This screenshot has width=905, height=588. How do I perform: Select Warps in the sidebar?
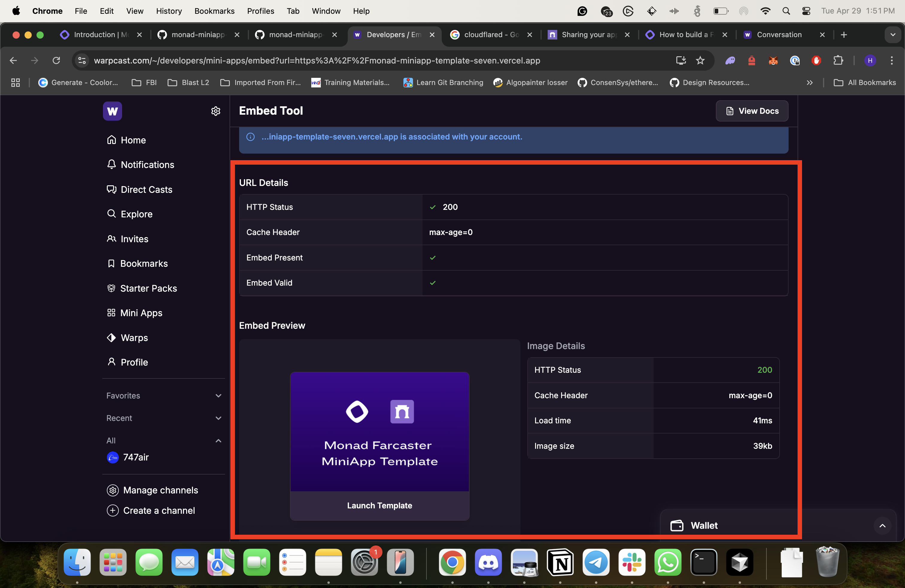coord(134,337)
